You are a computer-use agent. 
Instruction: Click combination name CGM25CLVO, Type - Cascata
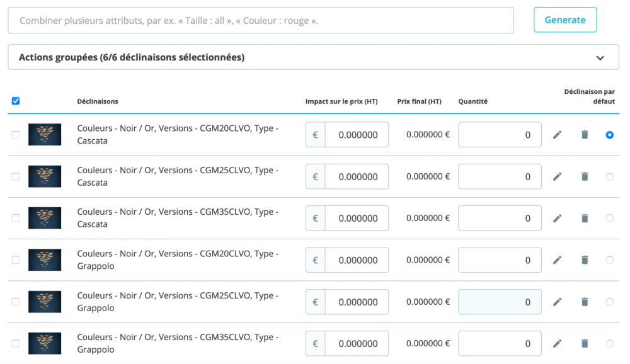178,176
